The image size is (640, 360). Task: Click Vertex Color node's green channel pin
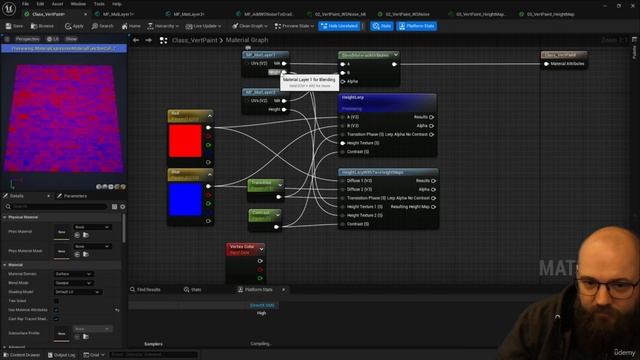[260, 278]
